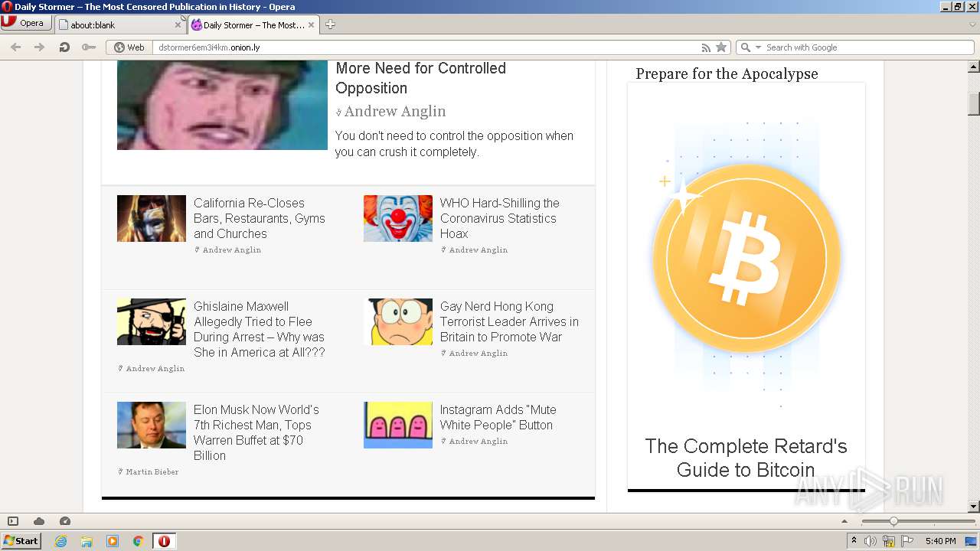The image size is (980, 551).
Task: Click the Ghislaine Maxwell article thumbnail
Action: (152, 321)
